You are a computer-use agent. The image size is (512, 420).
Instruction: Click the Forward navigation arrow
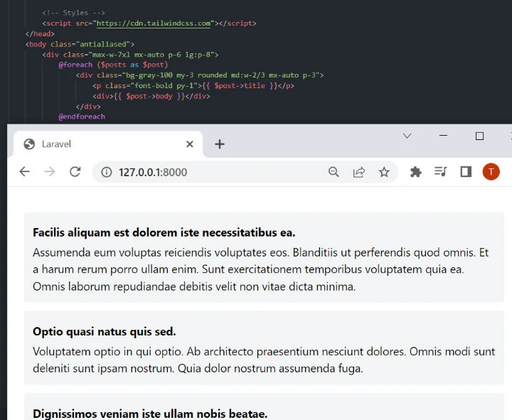pyautogui.click(x=49, y=172)
